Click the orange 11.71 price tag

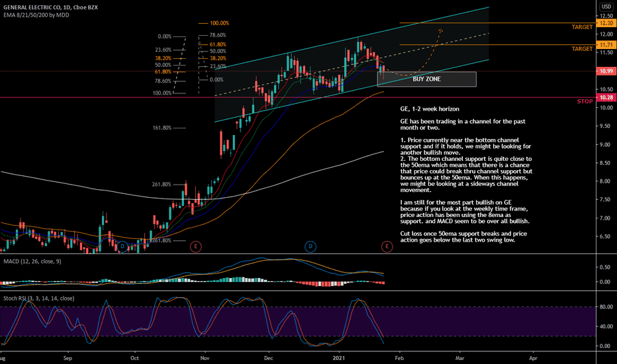(x=606, y=45)
